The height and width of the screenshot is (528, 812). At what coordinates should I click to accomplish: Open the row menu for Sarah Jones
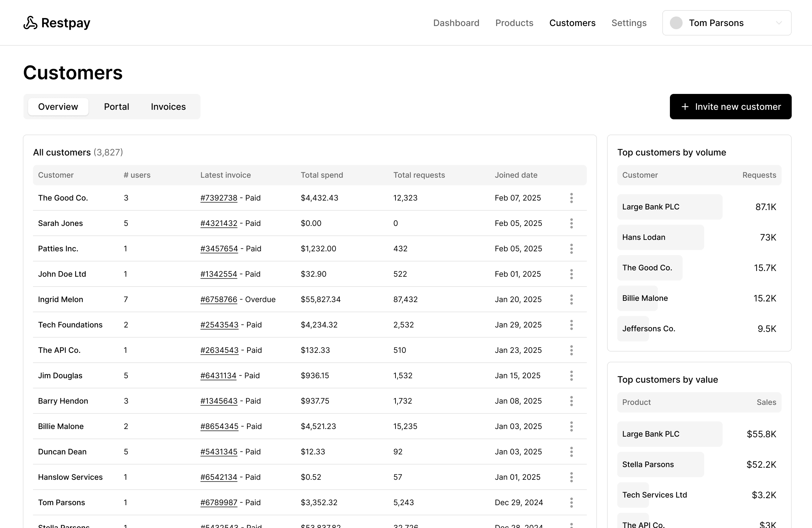[x=571, y=223]
